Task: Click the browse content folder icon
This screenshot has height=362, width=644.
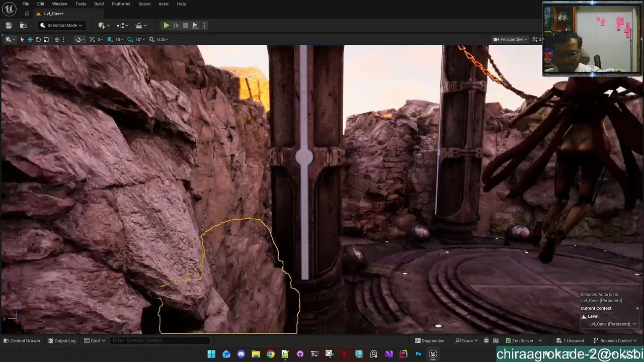Action: pyautogui.click(x=23, y=26)
